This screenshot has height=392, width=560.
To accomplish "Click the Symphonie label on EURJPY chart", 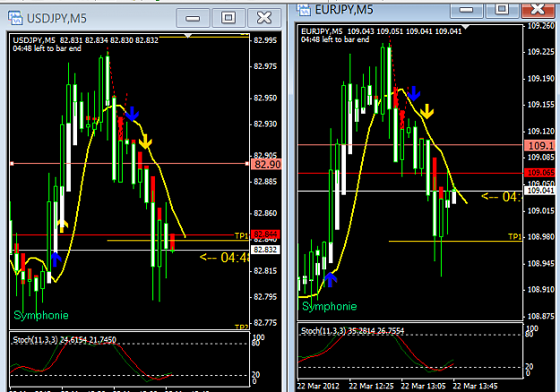I will pos(330,306).
